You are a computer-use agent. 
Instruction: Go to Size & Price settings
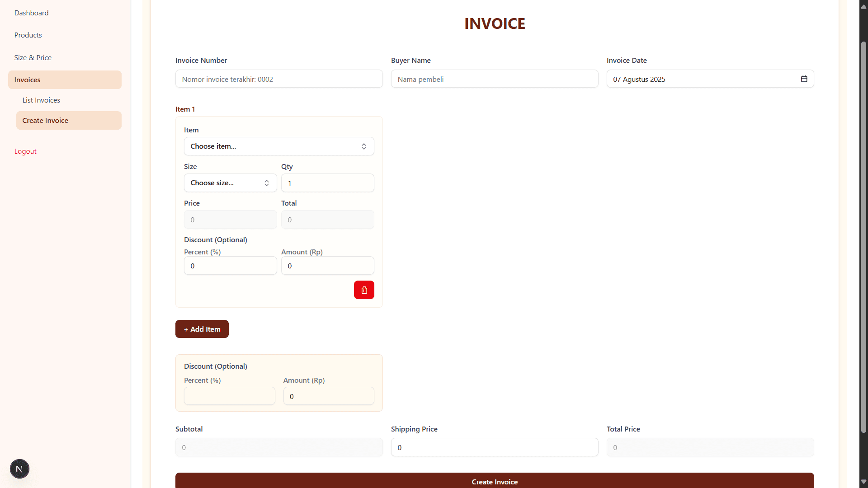point(33,57)
